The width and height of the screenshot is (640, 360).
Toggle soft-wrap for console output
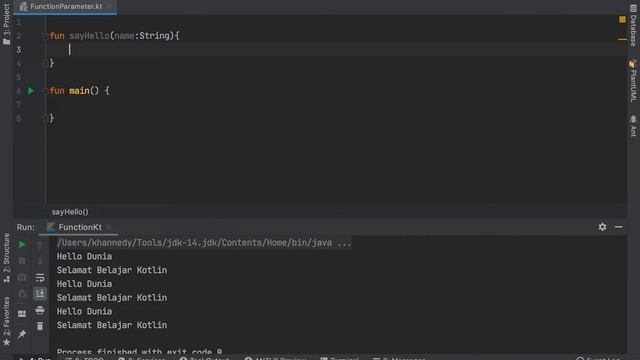tap(40, 278)
